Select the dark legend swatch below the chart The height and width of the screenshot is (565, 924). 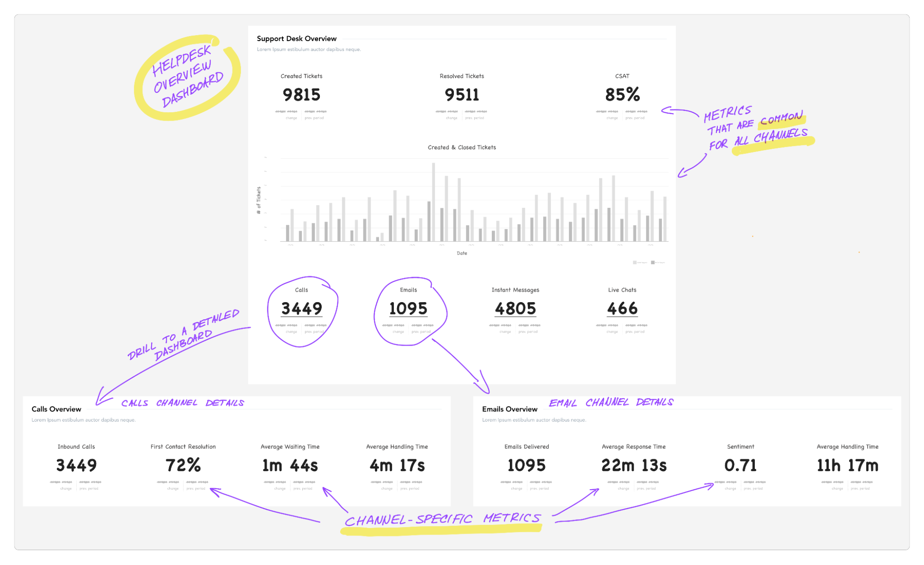coord(652,261)
